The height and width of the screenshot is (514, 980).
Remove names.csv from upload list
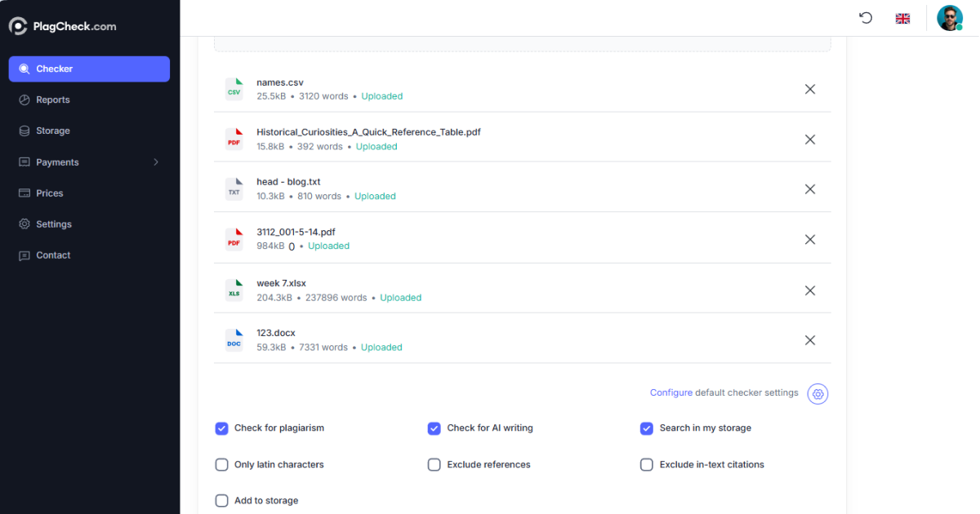809,89
